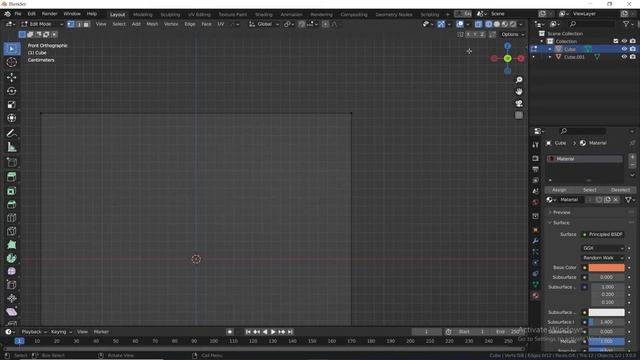Select the Shrink/Fatten tool
The image size is (640, 360).
pyautogui.click(x=11, y=298)
